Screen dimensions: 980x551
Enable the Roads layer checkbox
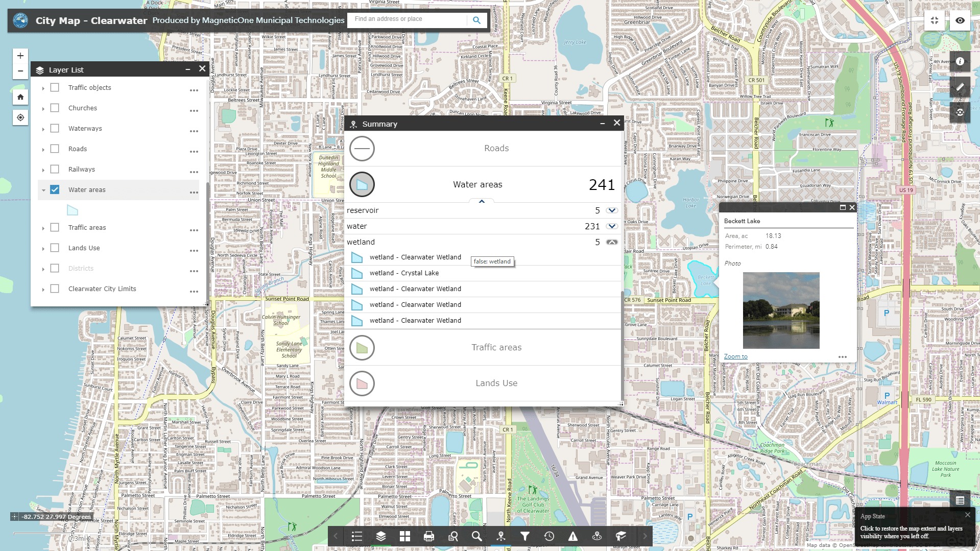tap(55, 148)
